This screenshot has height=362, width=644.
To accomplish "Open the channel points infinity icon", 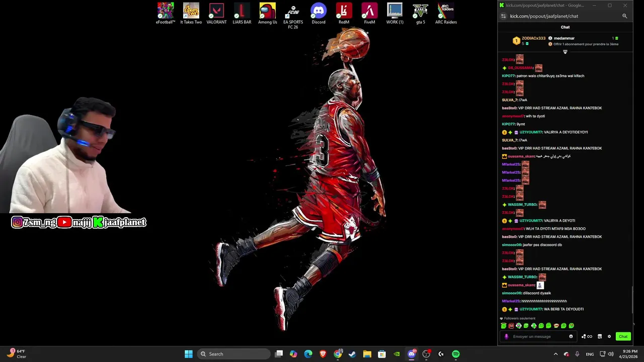I will [x=587, y=336].
